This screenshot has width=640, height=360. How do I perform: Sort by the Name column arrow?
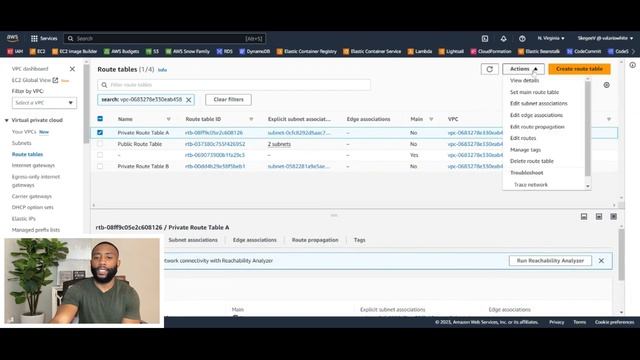click(169, 119)
